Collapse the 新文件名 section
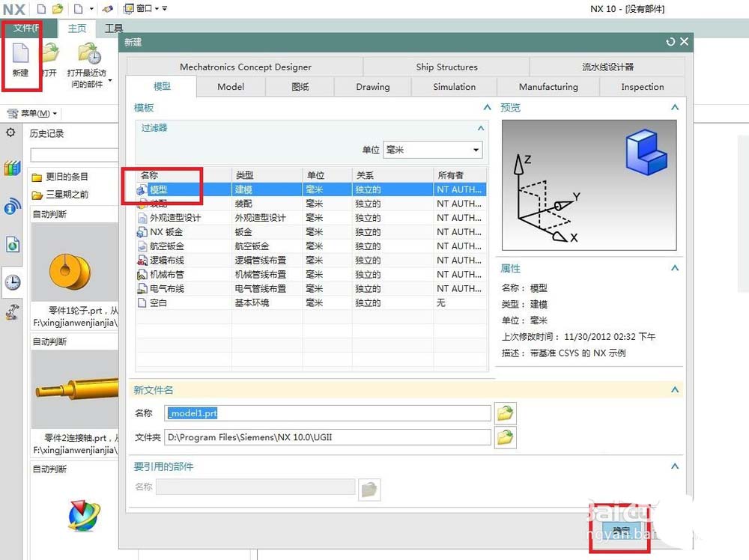 [675, 389]
